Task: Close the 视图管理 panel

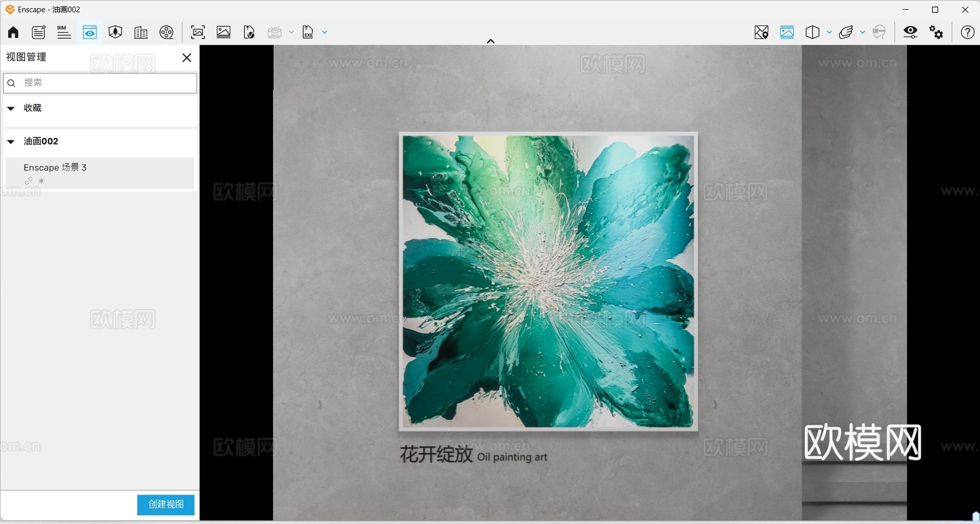Action: pyautogui.click(x=187, y=58)
